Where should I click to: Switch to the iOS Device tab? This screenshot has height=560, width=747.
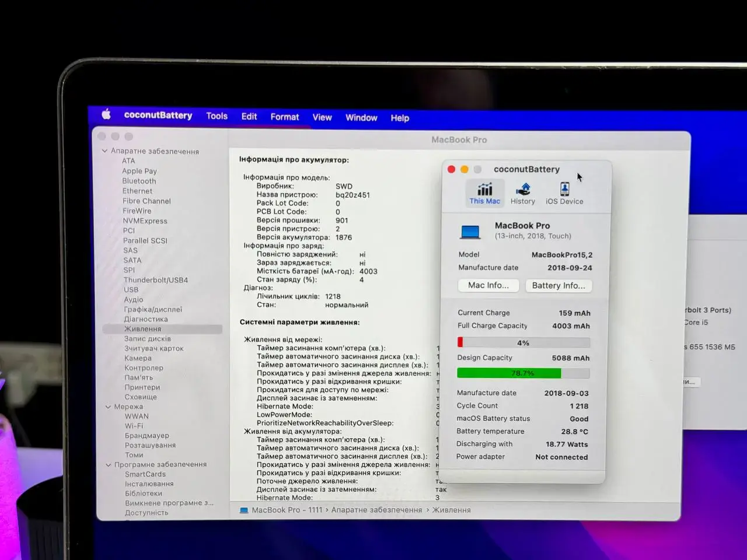click(564, 194)
